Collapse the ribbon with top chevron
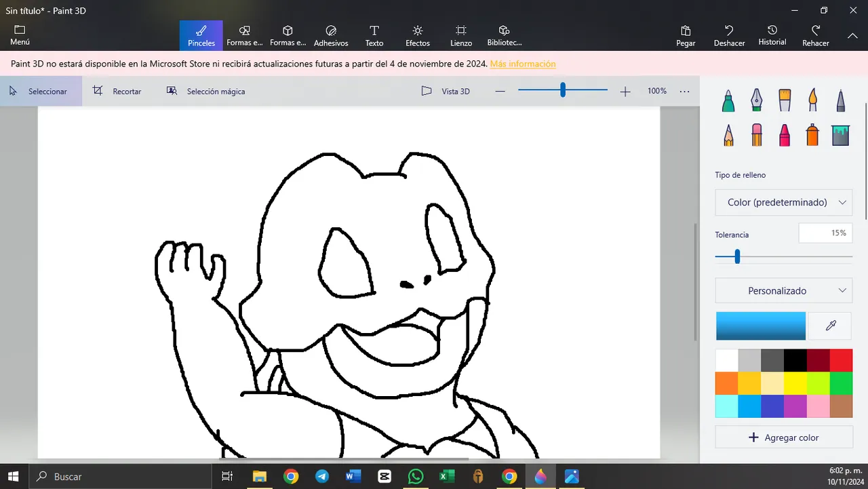The image size is (868, 489). (x=852, y=36)
